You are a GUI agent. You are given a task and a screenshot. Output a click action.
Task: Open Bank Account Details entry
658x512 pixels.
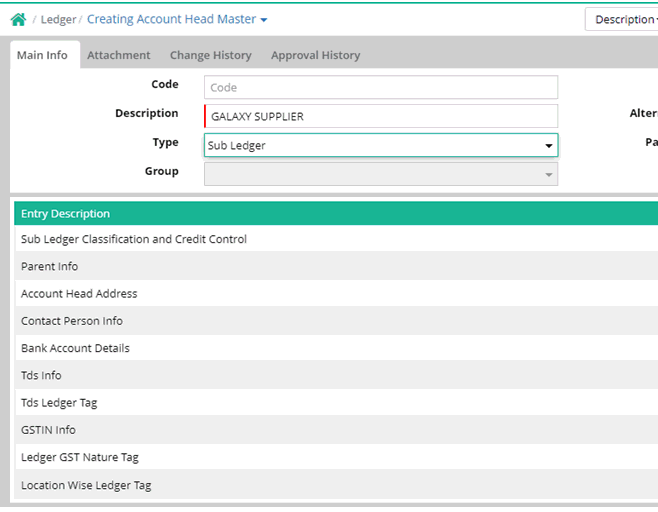click(75, 348)
